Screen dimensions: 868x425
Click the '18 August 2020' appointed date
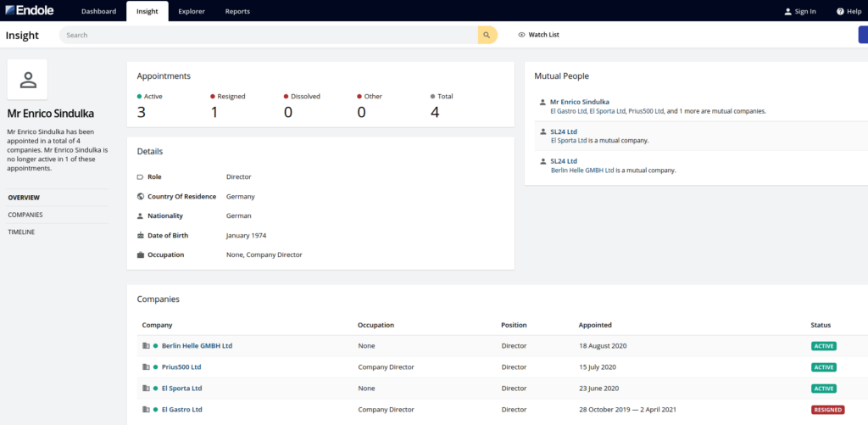pos(603,346)
